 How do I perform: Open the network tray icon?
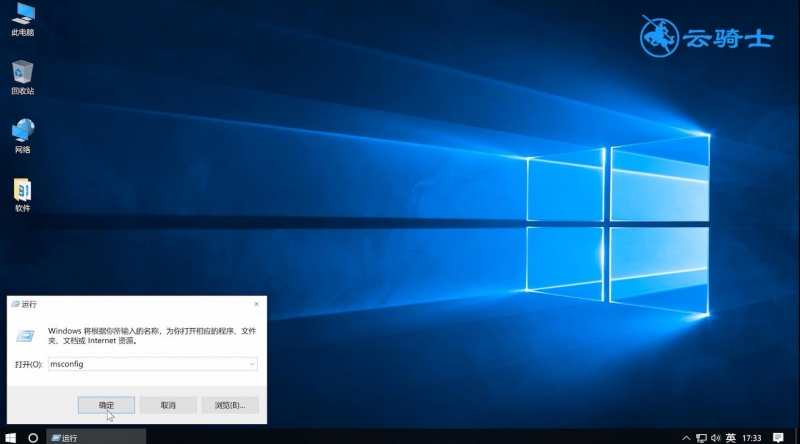coord(702,438)
